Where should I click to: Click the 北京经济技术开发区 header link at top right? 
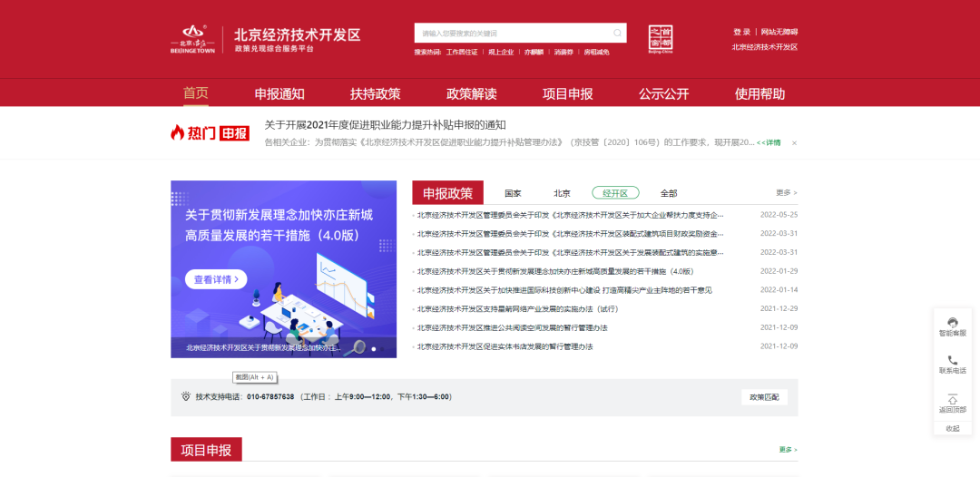(x=764, y=47)
